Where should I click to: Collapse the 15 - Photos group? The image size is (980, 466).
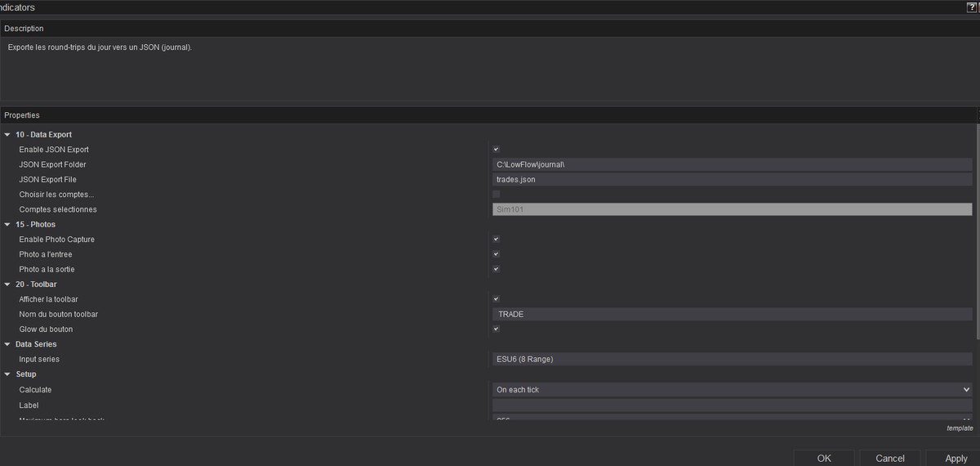(7, 225)
